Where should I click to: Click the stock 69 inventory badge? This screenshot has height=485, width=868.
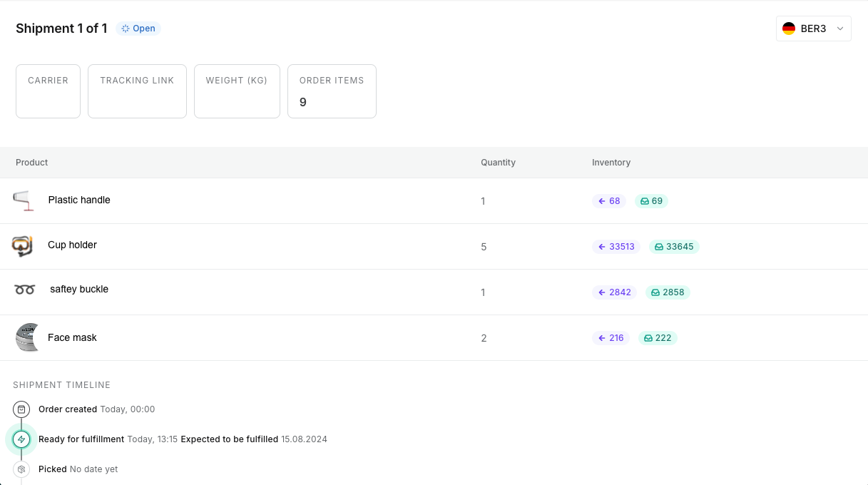tap(651, 201)
